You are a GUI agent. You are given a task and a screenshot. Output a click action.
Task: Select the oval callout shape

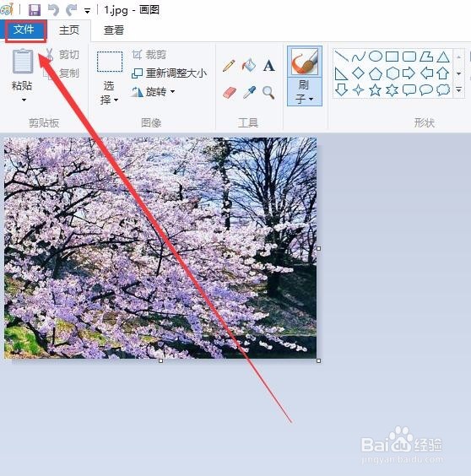point(426,90)
